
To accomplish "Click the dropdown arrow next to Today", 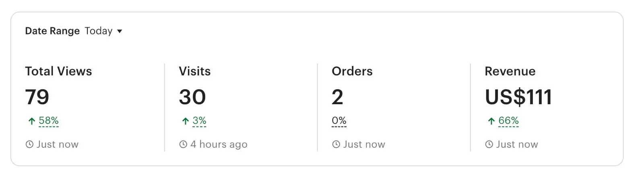I will (120, 31).
